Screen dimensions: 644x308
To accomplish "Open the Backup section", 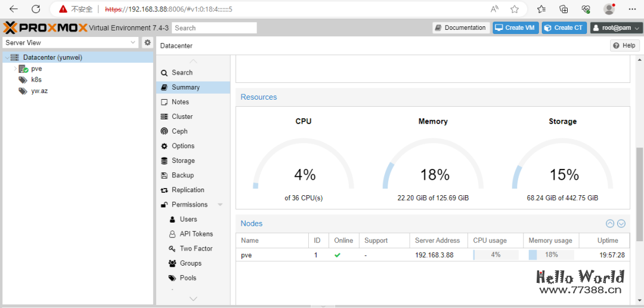I will (182, 175).
